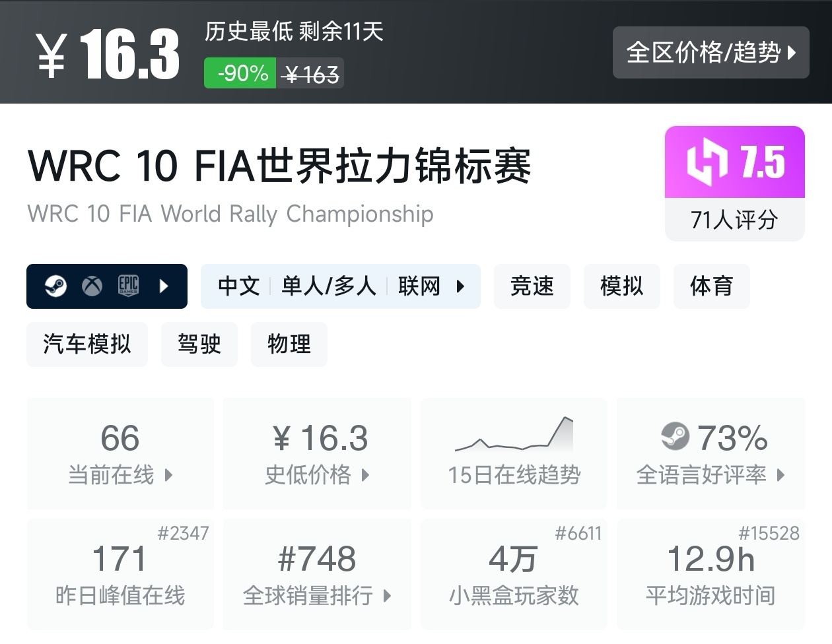Click the Steam icon beside 73% rating

675,437
